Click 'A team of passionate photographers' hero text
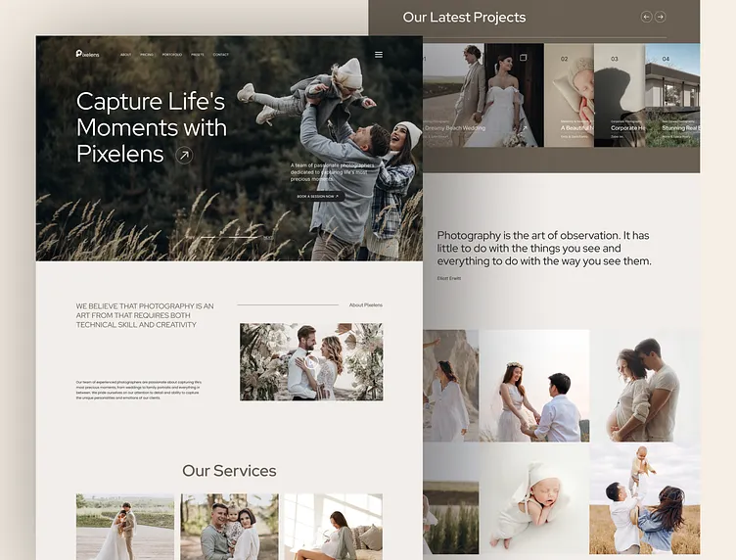This screenshot has width=736, height=560. pyautogui.click(x=333, y=172)
